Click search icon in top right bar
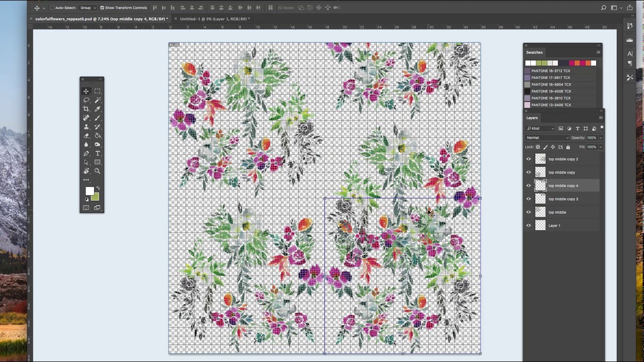The height and width of the screenshot is (362, 644). 604,8
